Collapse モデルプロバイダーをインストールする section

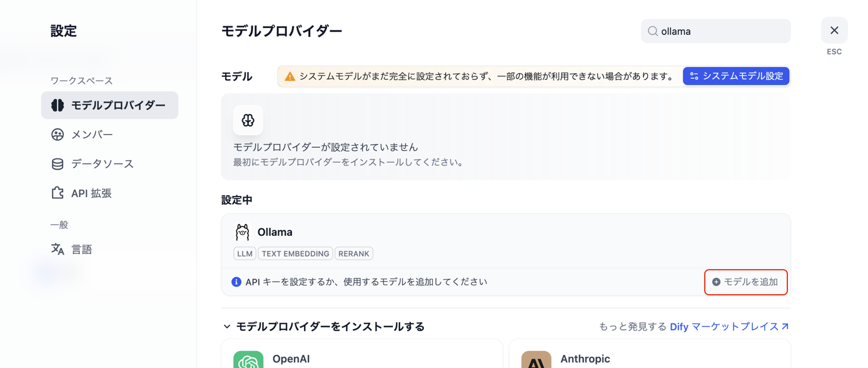point(323,327)
